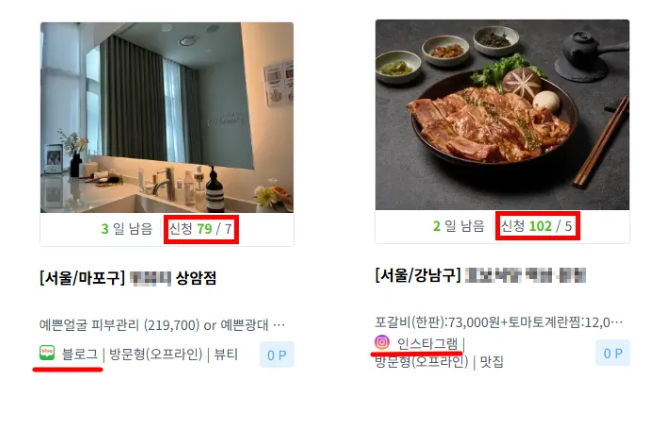Screen dimensions: 659x421
Task: Select the 맛집 category tag
Action: click(x=492, y=361)
